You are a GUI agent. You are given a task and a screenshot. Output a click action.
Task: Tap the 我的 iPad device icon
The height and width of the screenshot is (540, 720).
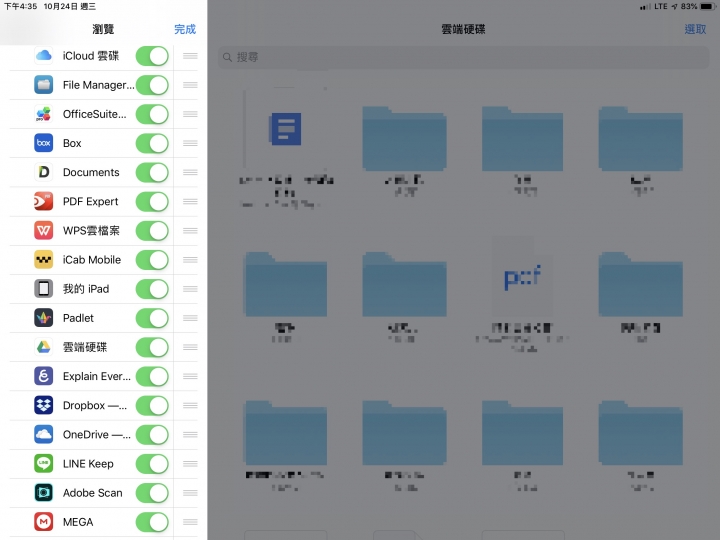(x=44, y=288)
